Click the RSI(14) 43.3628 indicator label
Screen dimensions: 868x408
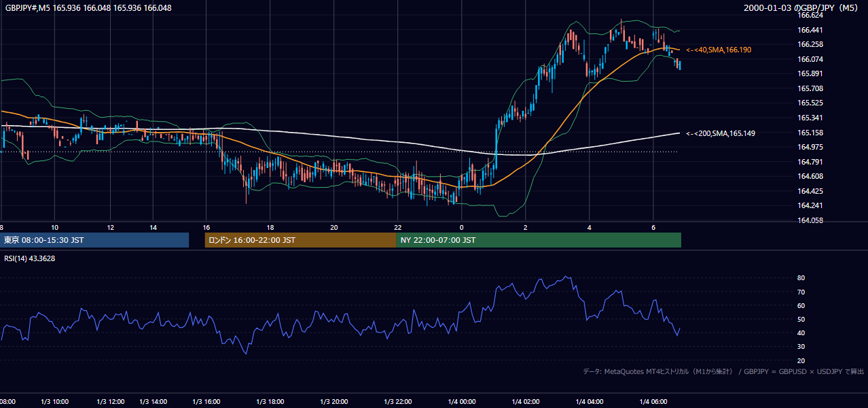point(30,258)
